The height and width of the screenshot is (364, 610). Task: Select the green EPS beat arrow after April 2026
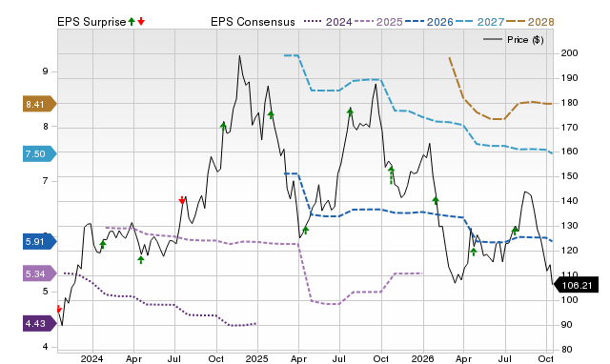pos(474,252)
